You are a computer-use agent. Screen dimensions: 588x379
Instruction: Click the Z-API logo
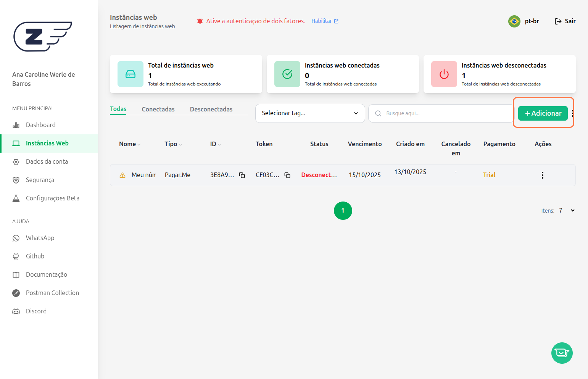43,36
